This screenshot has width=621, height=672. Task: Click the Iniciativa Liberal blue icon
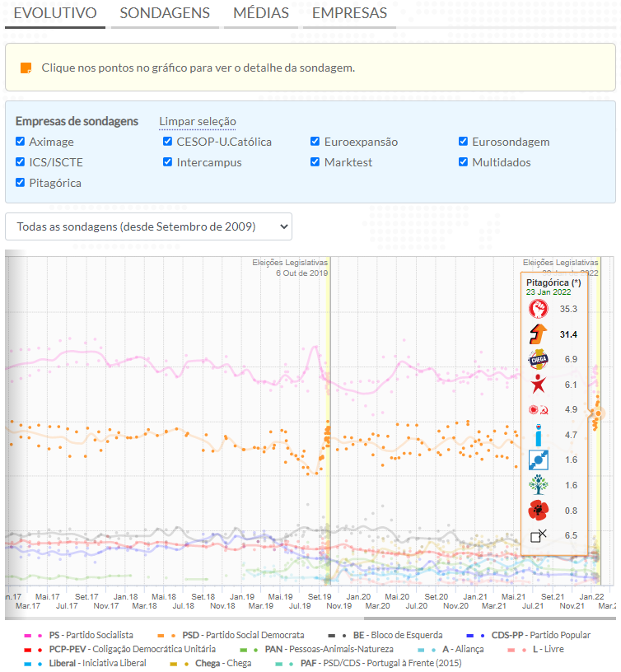point(538,435)
